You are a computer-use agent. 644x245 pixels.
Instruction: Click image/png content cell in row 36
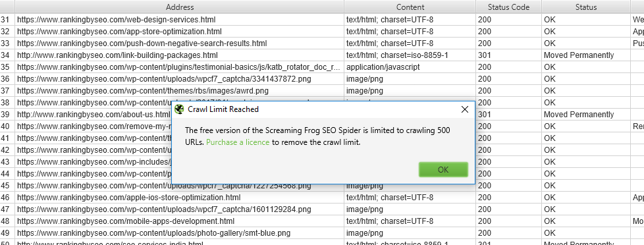click(365, 79)
